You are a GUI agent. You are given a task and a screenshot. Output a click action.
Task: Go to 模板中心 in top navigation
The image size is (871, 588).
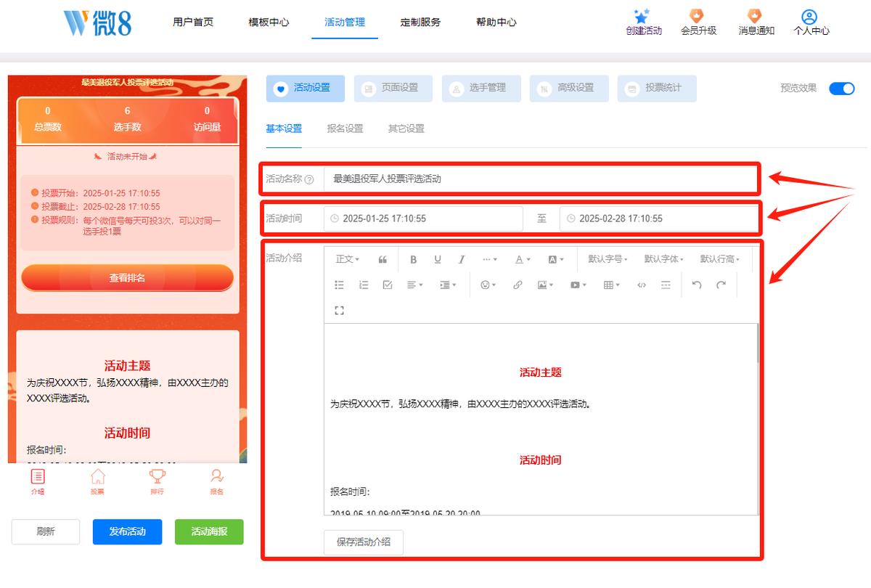(269, 23)
